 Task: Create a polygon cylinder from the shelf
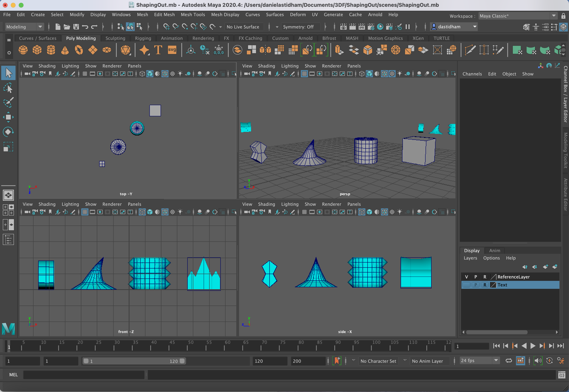(x=51, y=50)
